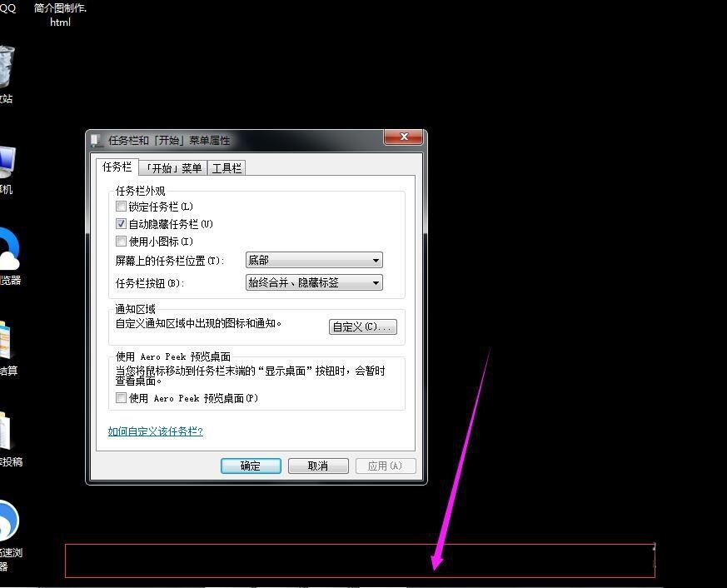Click the taskbar properties dialog title bar icon
The width and height of the screenshot is (727, 588).
[97, 140]
